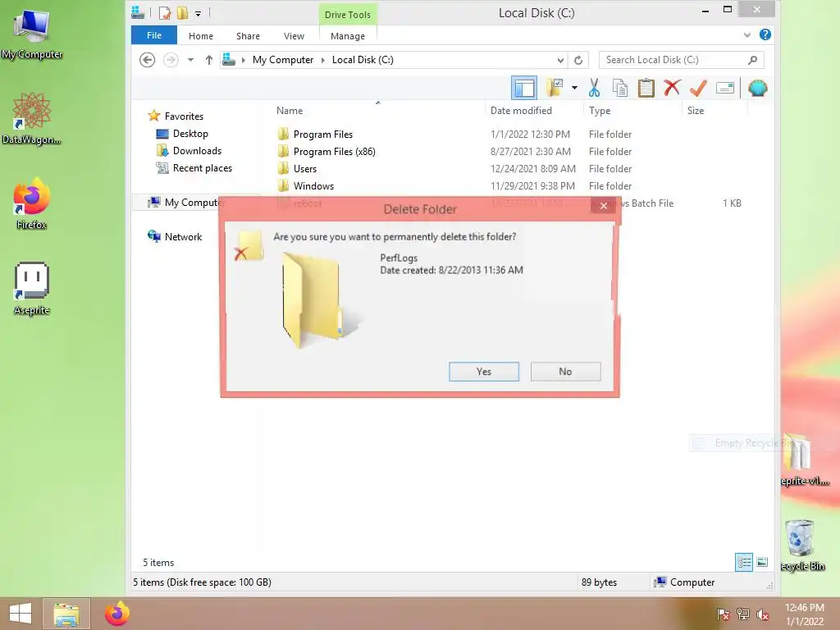Open the Recycle Bin desktop icon
The image size is (840, 630).
pos(801,546)
